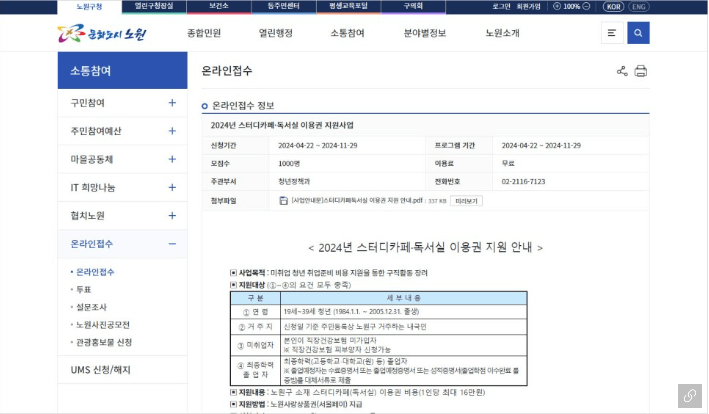
Task: Click the 100% zoom level text
Action: coord(572,6)
